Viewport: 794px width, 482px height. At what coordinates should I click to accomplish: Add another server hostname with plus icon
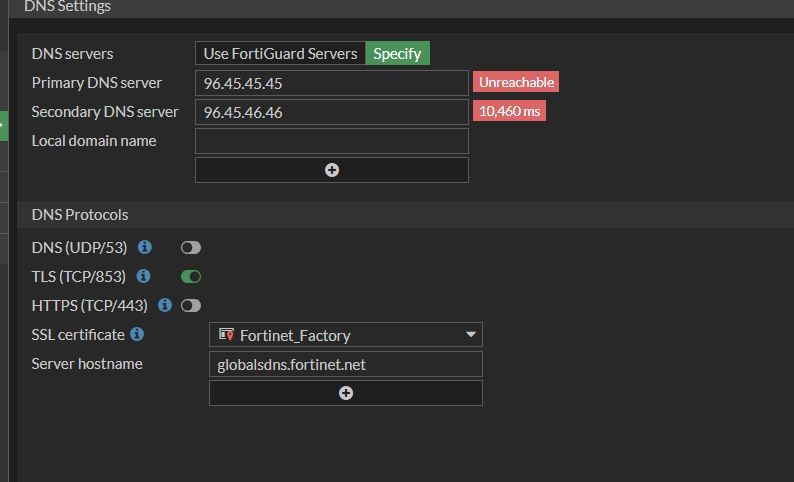pyautogui.click(x=346, y=393)
